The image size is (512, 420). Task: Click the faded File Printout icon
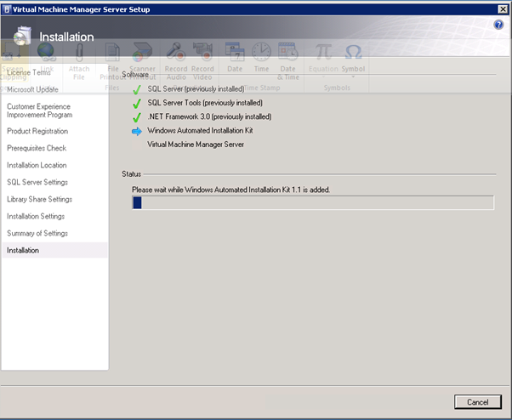112,52
